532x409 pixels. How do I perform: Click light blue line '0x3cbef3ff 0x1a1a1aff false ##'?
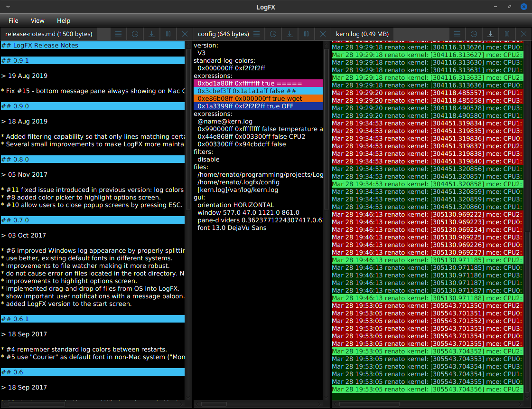click(x=258, y=91)
